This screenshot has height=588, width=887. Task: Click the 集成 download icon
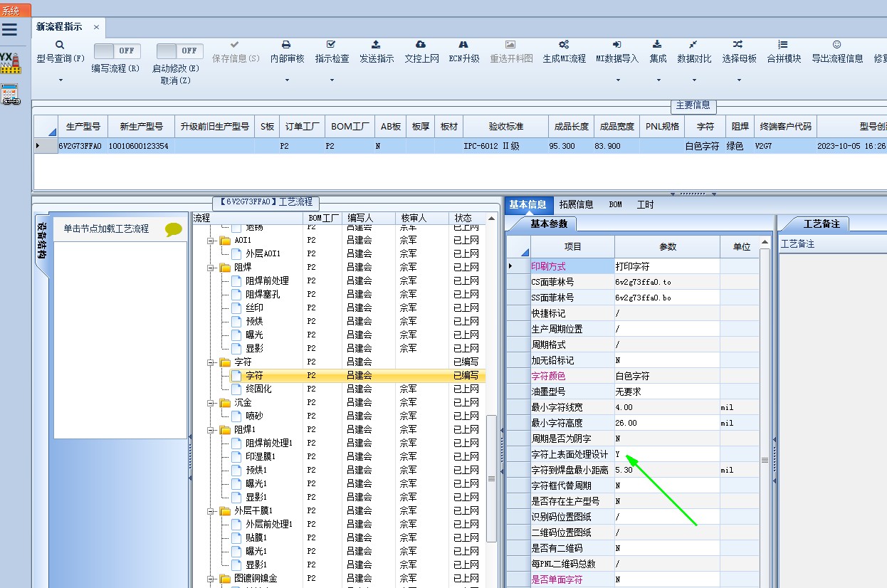[658, 44]
